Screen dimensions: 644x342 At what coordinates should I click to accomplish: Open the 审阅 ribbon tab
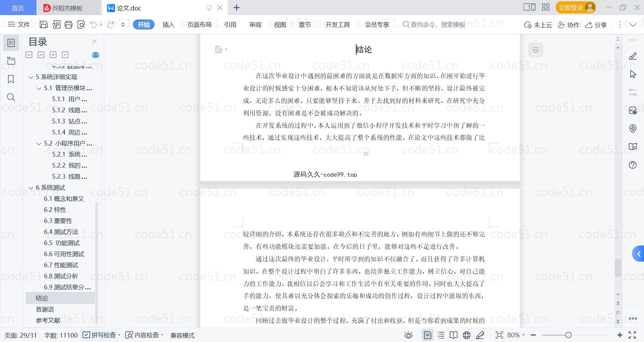(255, 25)
